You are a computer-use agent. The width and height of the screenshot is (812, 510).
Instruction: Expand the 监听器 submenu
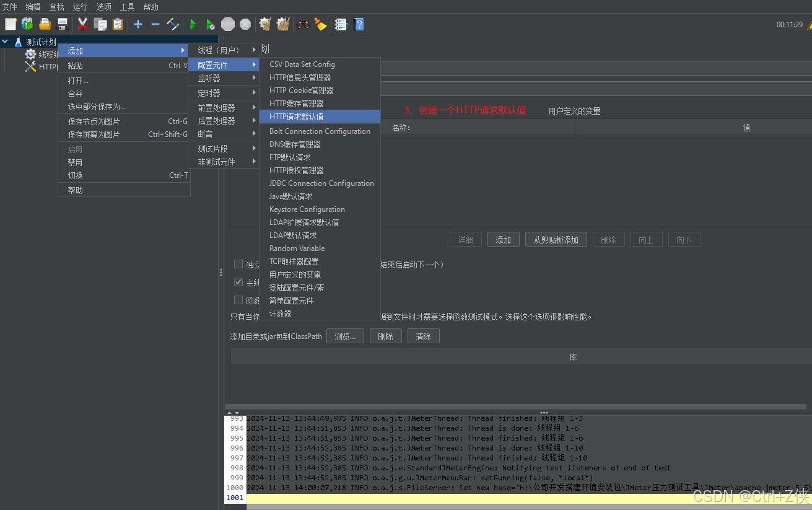coord(224,79)
